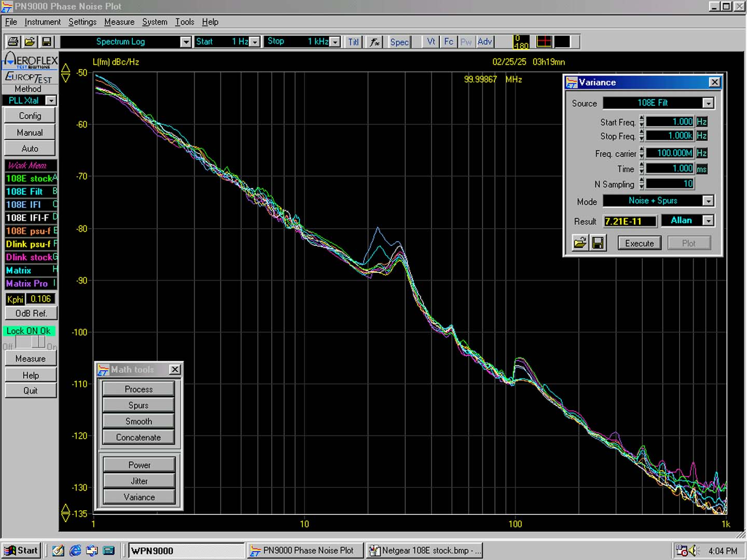
Task: Select the 108E stock trace memory
Action: (31, 178)
